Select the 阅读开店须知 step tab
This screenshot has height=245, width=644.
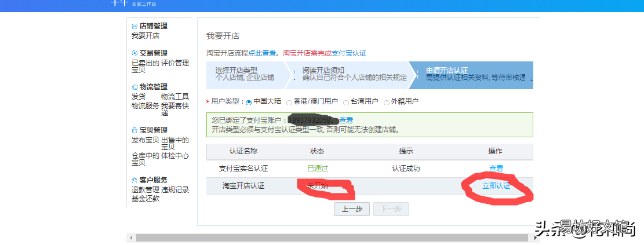click(352, 75)
